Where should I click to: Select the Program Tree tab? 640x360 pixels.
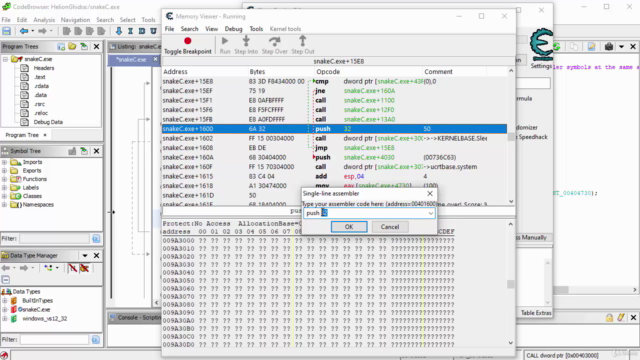[x=22, y=135]
